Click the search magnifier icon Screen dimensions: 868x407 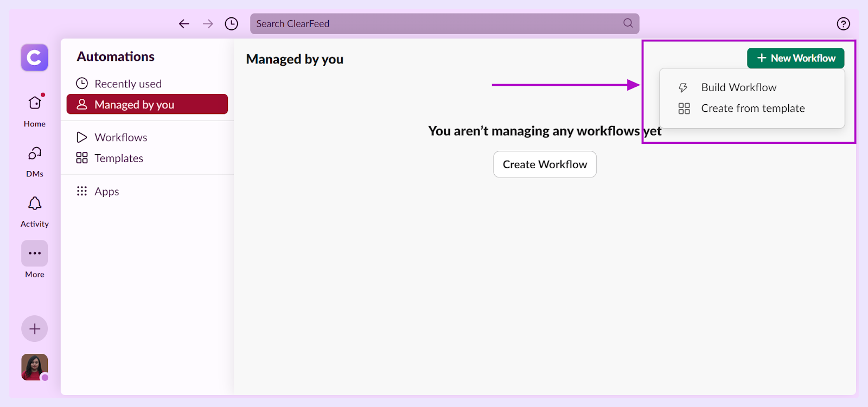tap(628, 23)
